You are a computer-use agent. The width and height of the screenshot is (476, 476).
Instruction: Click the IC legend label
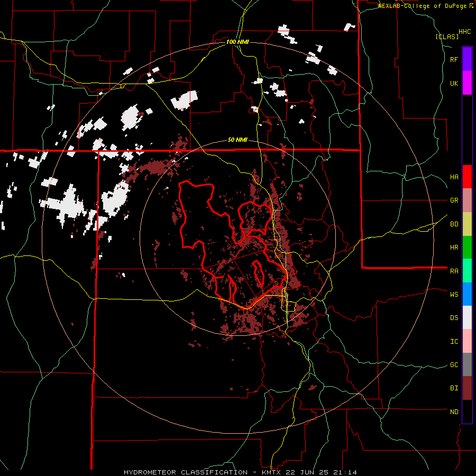click(454, 342)
